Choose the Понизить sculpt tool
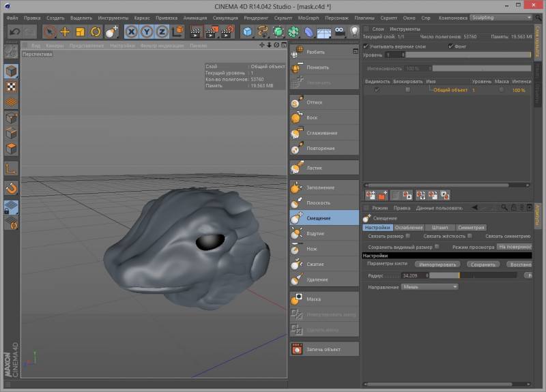Screen dimensions: 546x392 (324, 67)
